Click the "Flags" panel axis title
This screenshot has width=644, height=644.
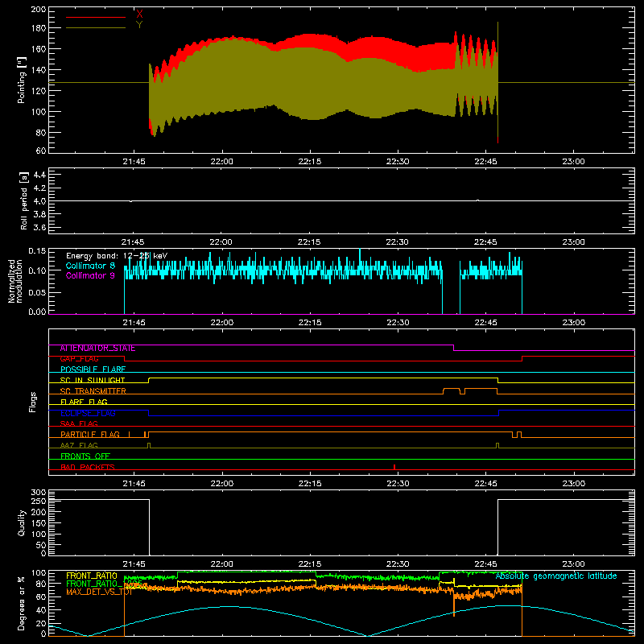pyautogui.click(x=32, y=402)
